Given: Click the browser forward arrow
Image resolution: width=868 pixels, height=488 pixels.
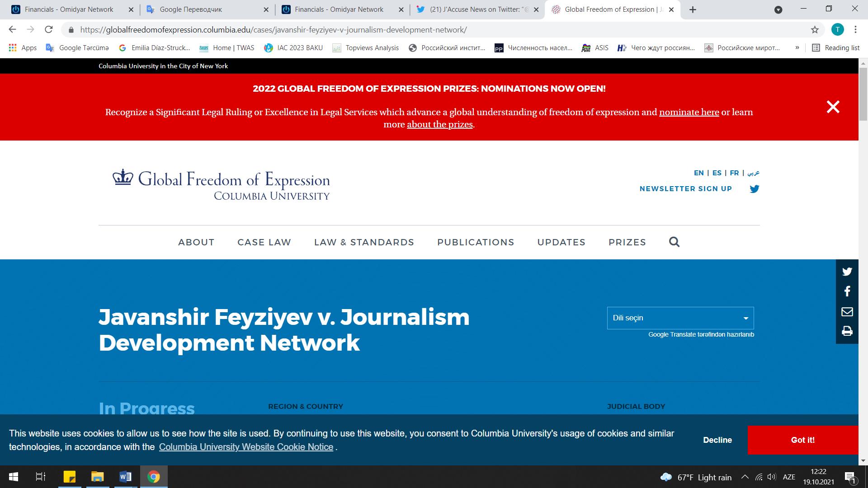Looking at the screenshot, I should click(x=30, y=30).
